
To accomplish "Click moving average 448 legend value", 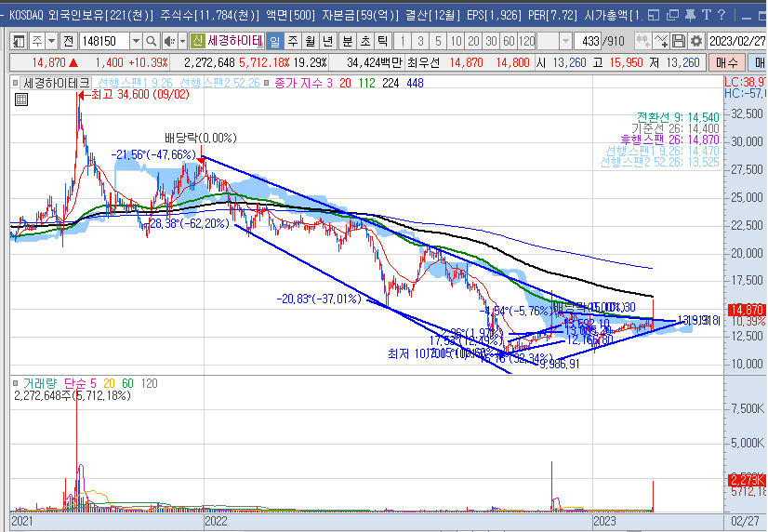I will pyautogui.click(x=415, y=84).
